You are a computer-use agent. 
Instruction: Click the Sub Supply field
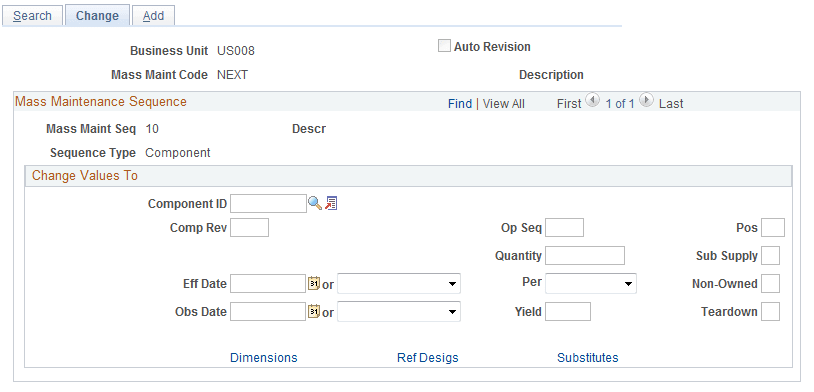click(770, 255)
